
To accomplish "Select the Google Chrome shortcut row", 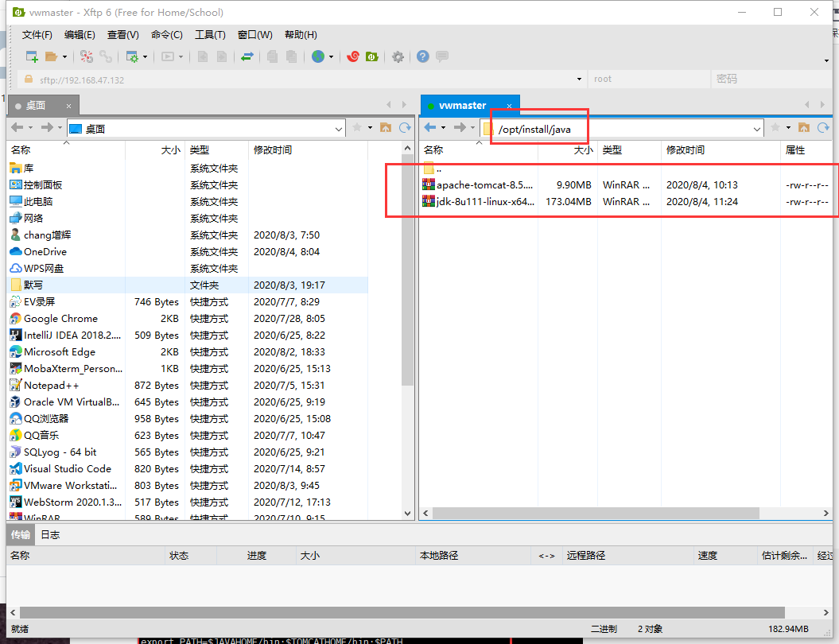I will point(188,319).
